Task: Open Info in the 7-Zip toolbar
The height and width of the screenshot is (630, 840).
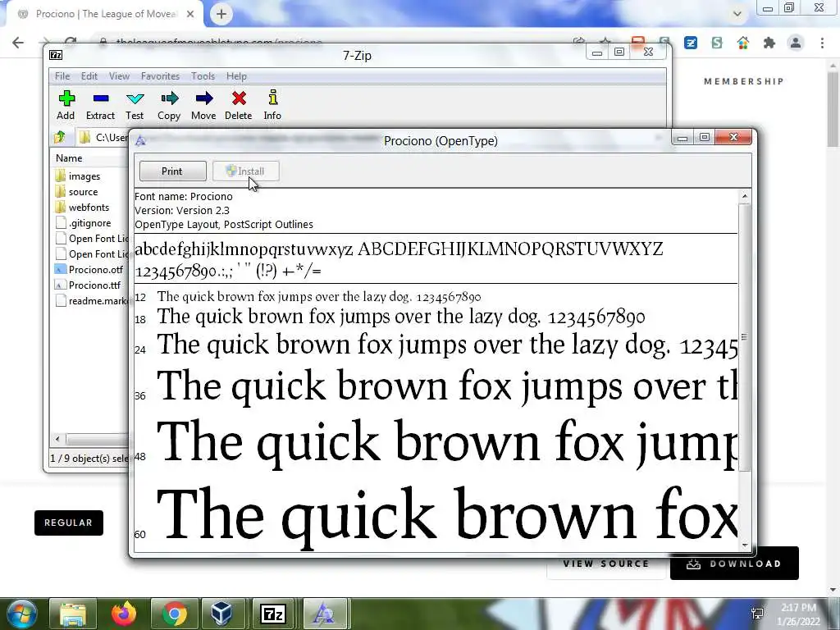Action: point(272,105)
